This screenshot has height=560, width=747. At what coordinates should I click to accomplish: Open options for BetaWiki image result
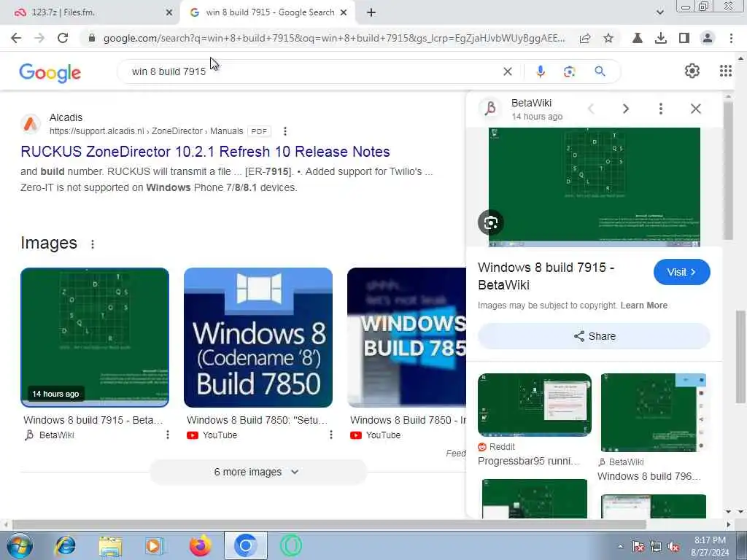167,435
